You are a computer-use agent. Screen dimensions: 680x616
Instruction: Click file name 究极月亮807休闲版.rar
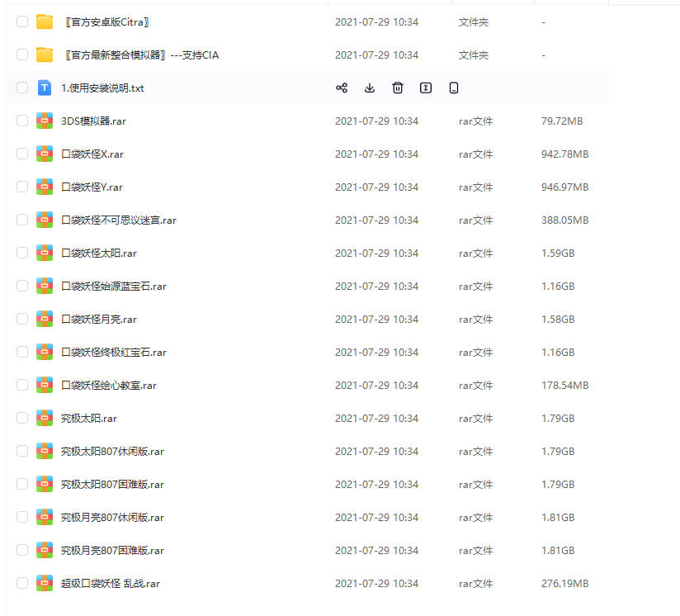(112, 517)
